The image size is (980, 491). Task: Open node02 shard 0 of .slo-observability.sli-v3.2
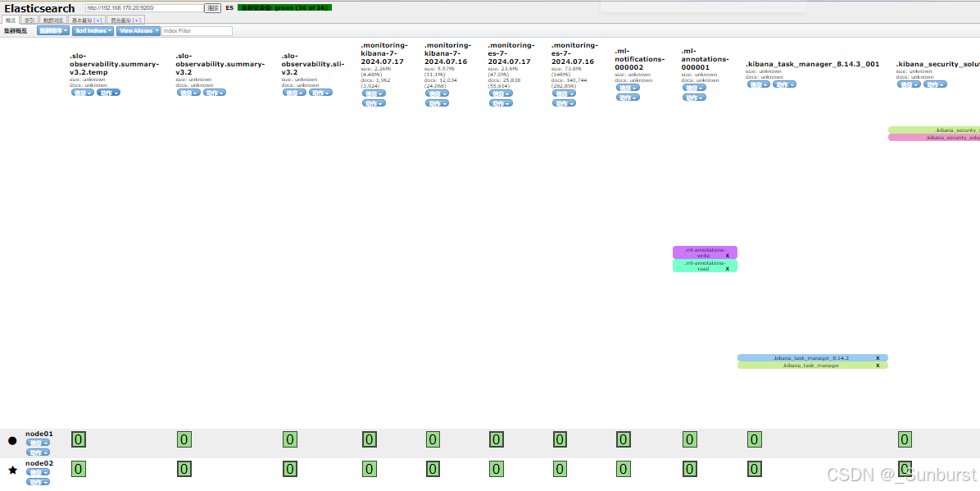tap(289, 469)
